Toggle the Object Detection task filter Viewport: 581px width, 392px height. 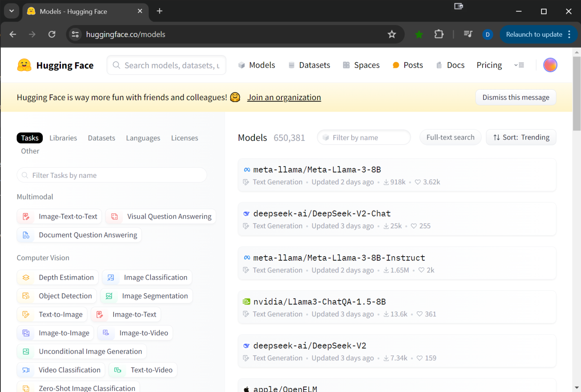[x=57, y=296]
